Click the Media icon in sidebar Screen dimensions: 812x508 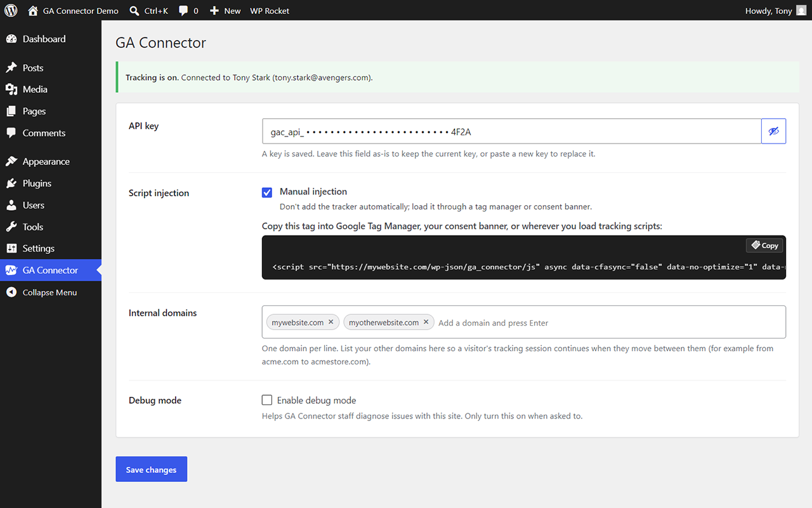pos(11,90)
